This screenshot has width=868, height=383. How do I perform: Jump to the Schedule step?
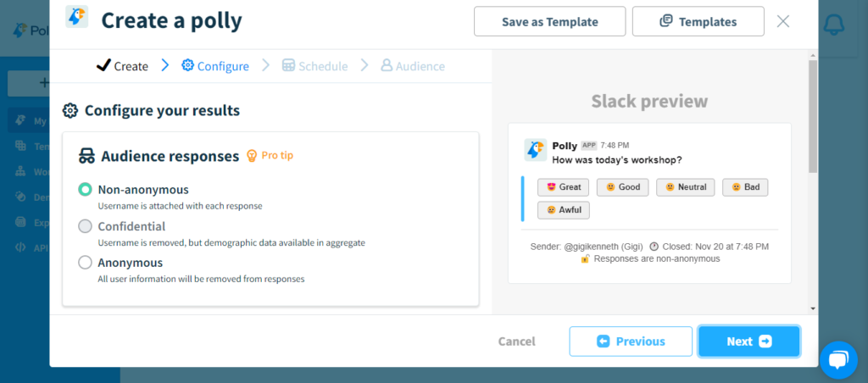(x=315, y=66)
